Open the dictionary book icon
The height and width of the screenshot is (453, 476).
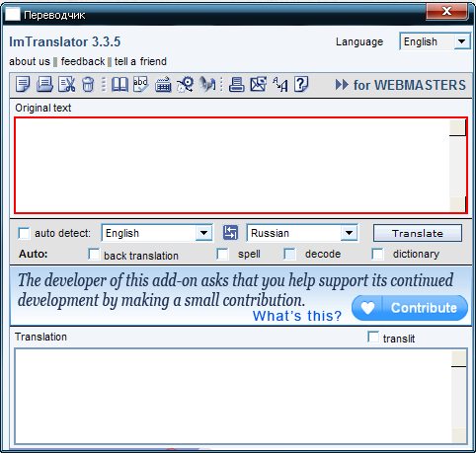(x=119, y=84)
